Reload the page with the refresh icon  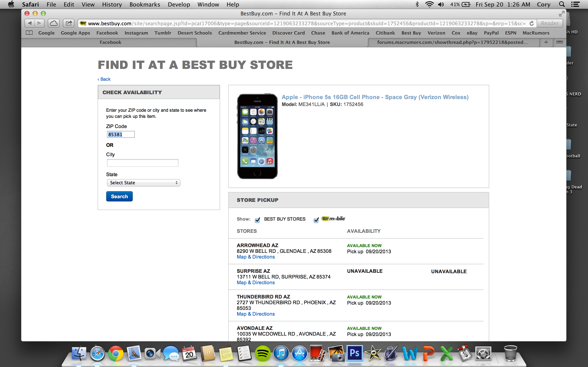point(531,23)
